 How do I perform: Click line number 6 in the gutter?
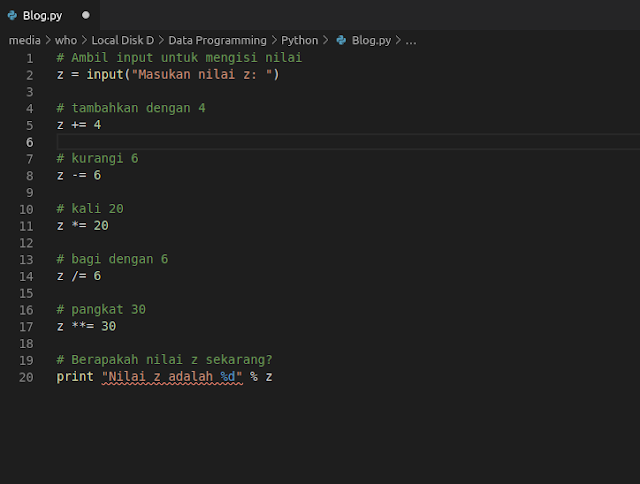pyautogui.click(x=29, y=142)
